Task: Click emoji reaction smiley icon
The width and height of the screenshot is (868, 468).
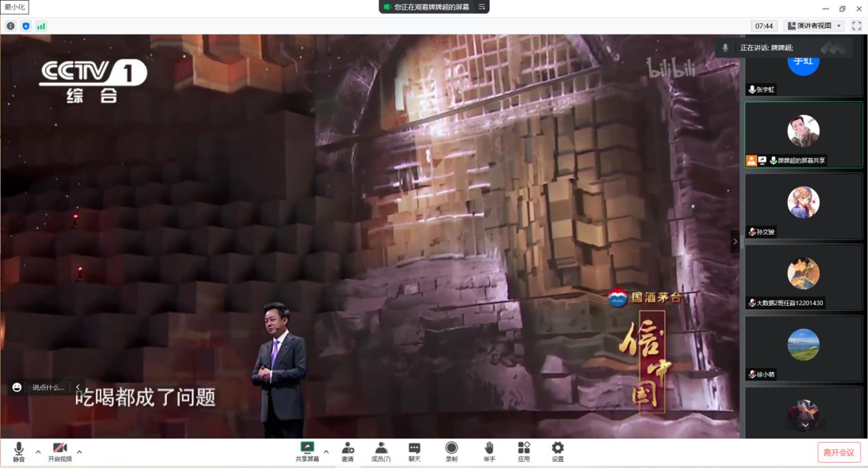Action: point(17,387)
